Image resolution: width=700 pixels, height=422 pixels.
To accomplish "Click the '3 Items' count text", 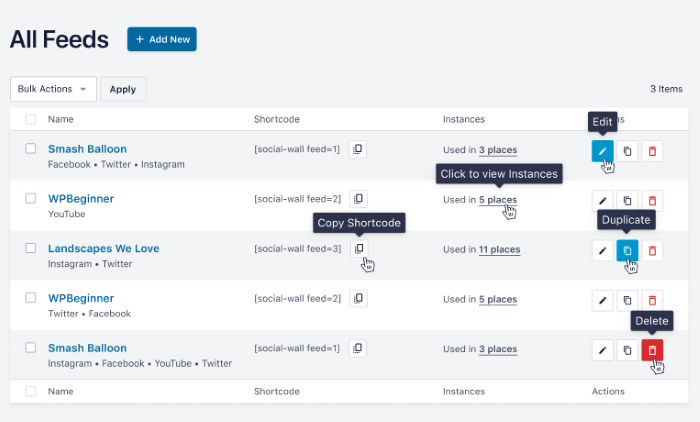I will (666, 89).
